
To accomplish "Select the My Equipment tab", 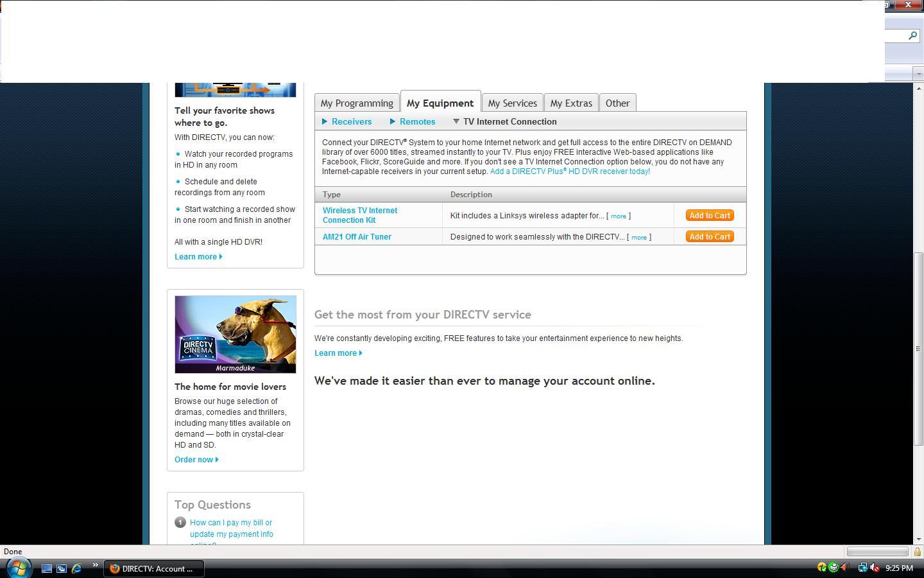I will (x=440, y=103).
